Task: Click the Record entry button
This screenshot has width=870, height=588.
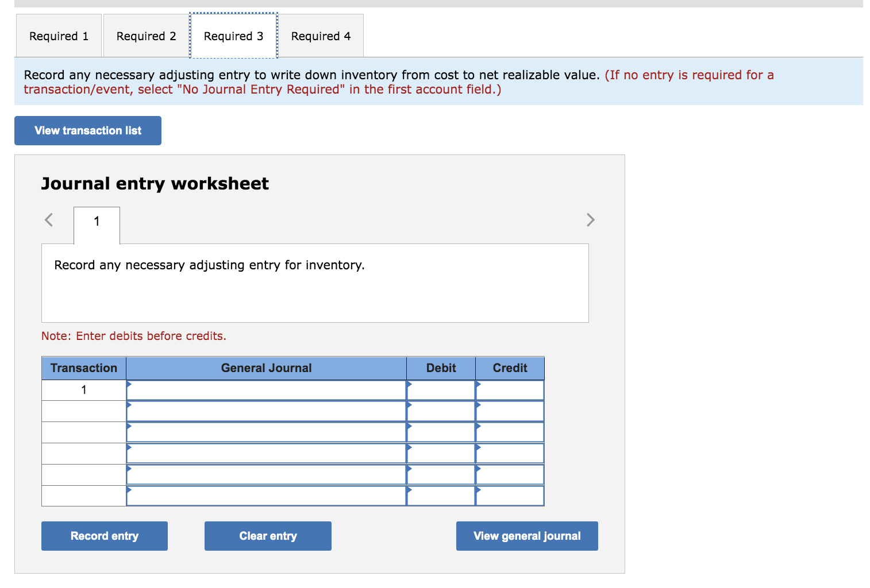Action: click(104, 536)
